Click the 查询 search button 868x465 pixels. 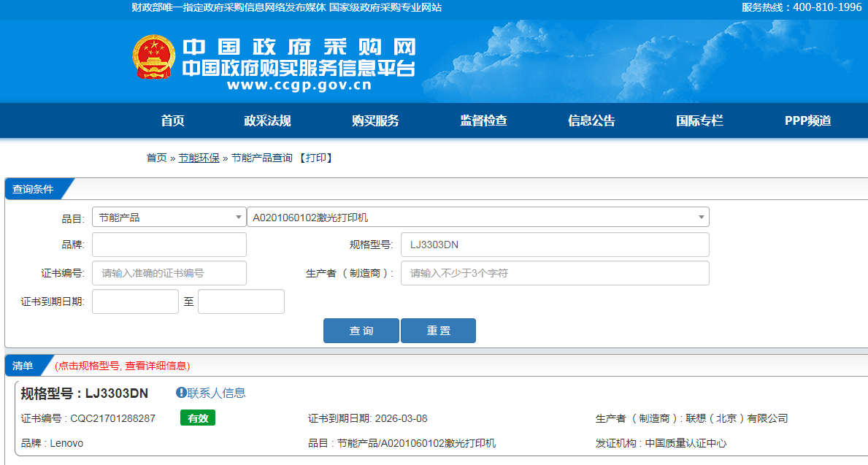tap(361, 331)
